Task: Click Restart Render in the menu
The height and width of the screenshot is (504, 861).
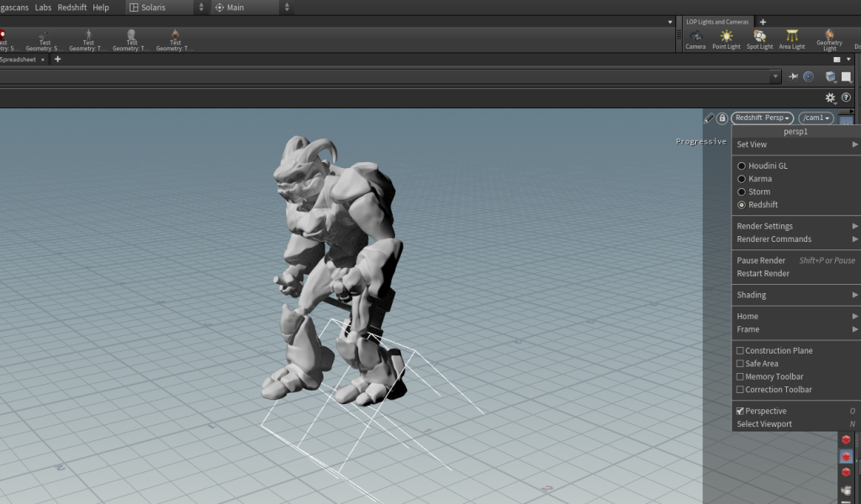Action: [x=763, y=274]
